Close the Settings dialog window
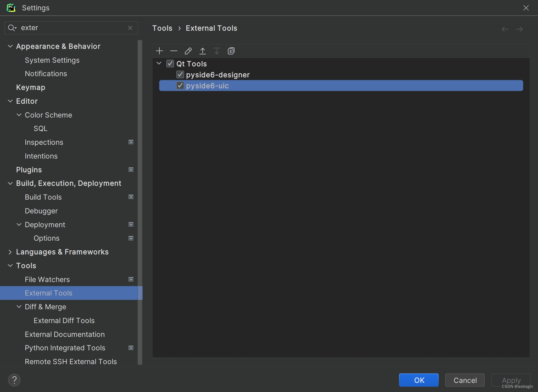This screenshot has height=392, width=538. (526, 8)
